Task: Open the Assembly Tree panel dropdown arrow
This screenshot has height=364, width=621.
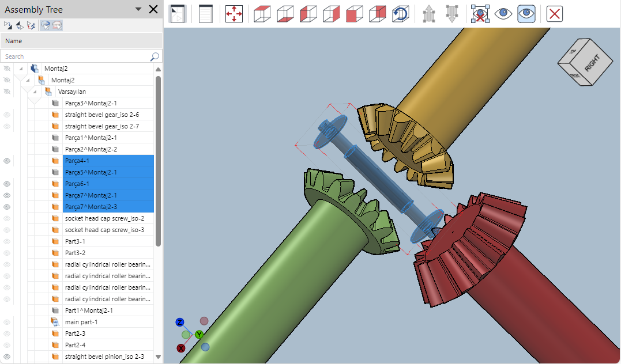Action: [x=137, y=9]
